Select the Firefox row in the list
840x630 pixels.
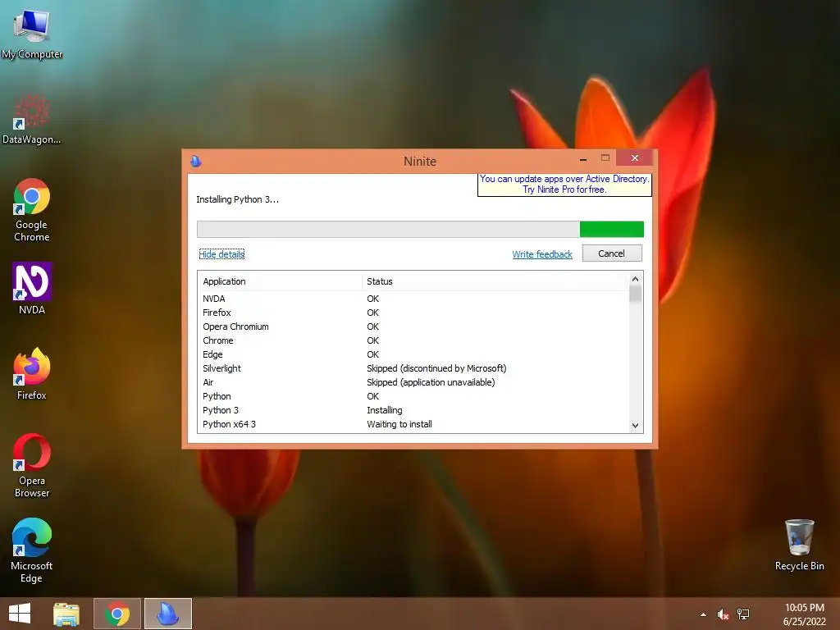(x=413, y=313)
